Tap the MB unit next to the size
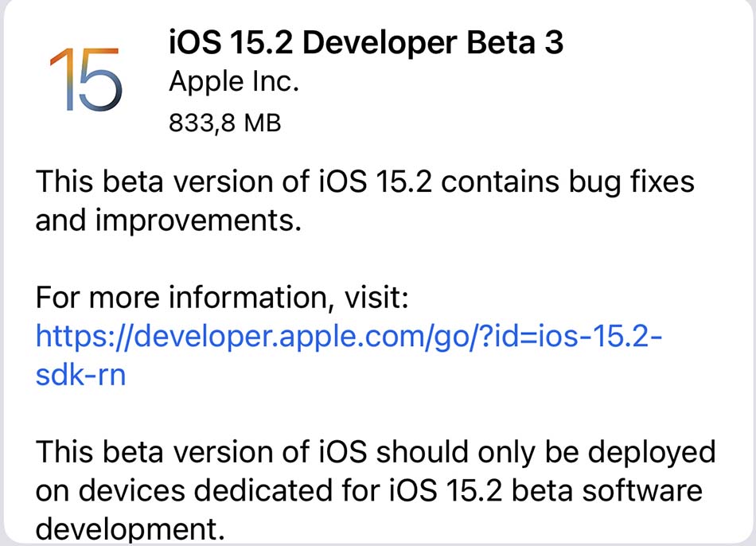Viewport: 756px width, 546px height. (263, 122)
